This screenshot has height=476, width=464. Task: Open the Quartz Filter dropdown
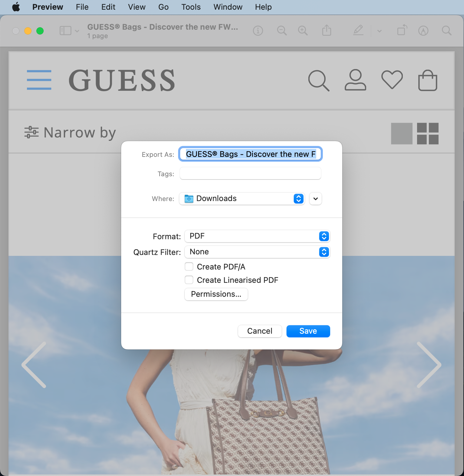coord(257,252)
